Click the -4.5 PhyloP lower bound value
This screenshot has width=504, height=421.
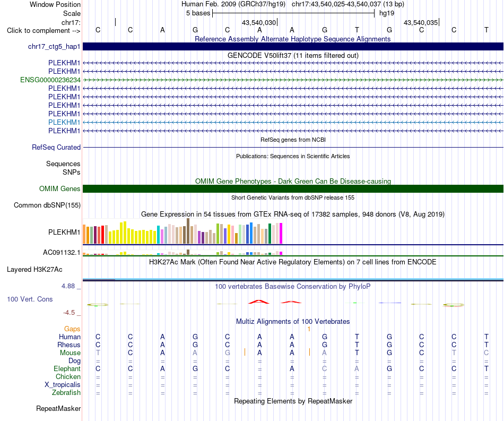[x=69, y=313]
